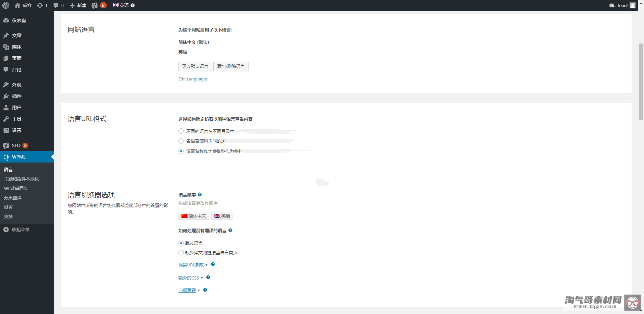Open Tools wrench icon in sidebar
Image resolution: width=644 pixels, height=314 pixels.
coord(6,119)
